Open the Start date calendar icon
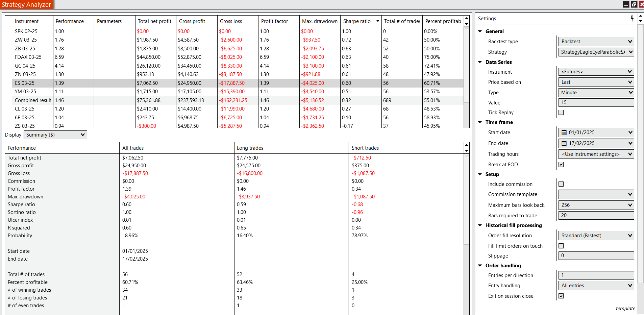 click(564, 132)
